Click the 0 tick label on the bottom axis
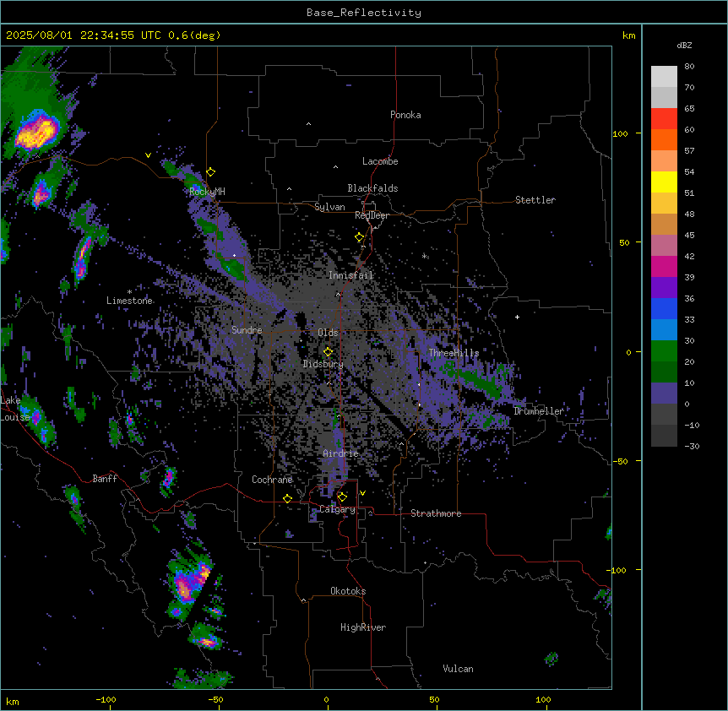The width and height of the screenshot is (728, 711). pos(326,699)
